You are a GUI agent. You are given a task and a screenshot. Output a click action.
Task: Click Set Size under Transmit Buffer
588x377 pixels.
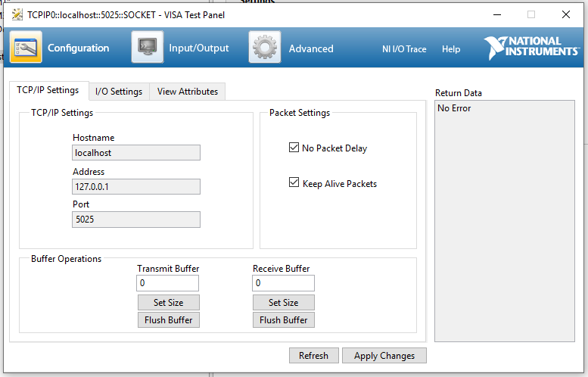click(168, 303)
